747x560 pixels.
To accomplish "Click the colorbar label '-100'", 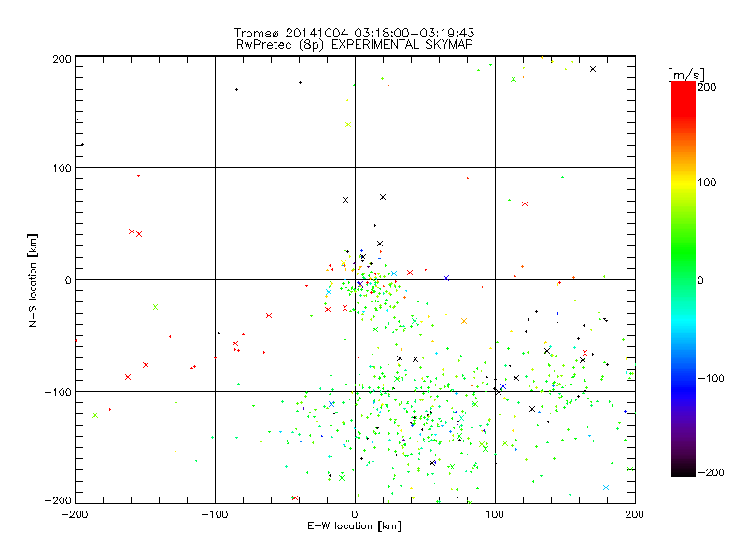I will pyautogui.click(x=711, y=378).
